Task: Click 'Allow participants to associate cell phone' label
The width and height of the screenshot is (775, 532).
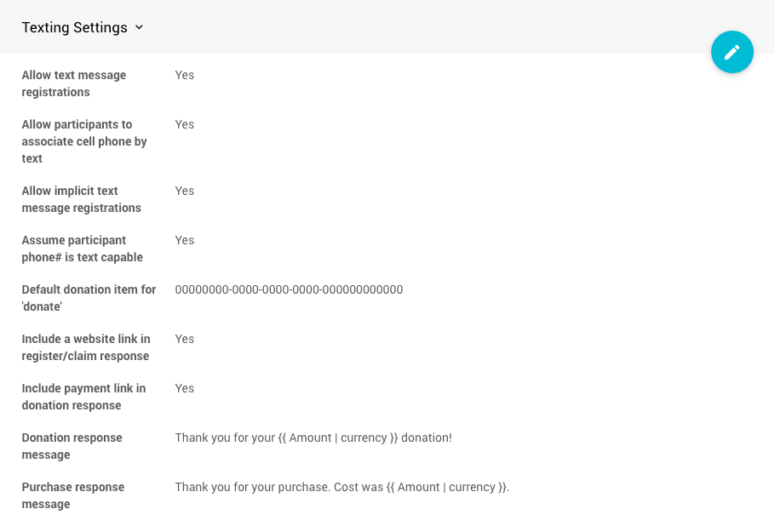Action: [x=84, y=141]
